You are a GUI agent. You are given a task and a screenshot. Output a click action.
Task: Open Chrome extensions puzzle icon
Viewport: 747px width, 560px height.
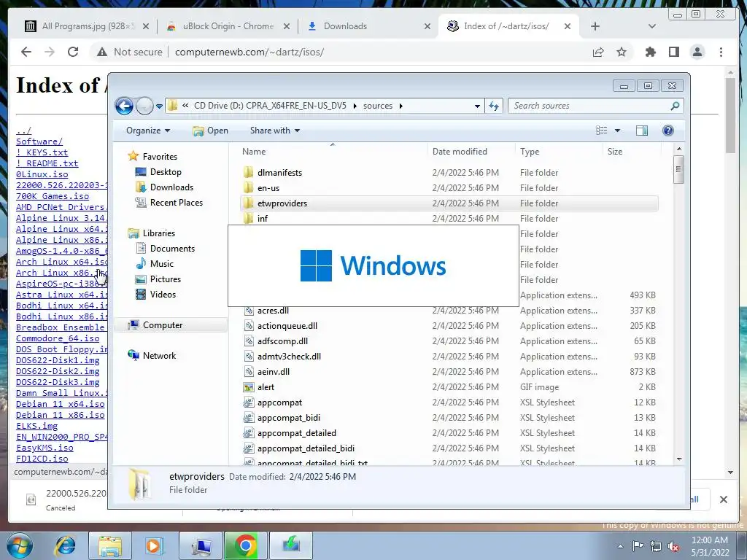point(650,52)
